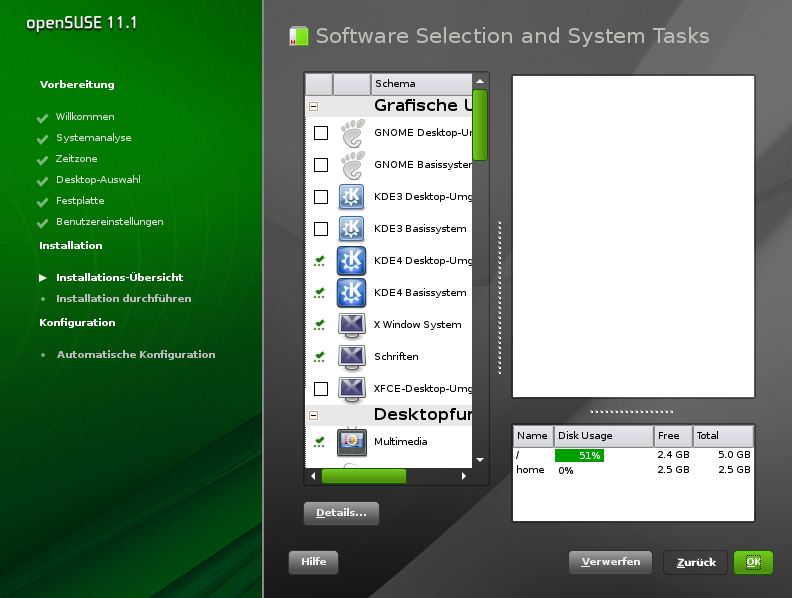Viewport: 792px width, 598px height.
Task: Select the Schriften pattern label
Action: pyautogui.click(x=396, y=357)
